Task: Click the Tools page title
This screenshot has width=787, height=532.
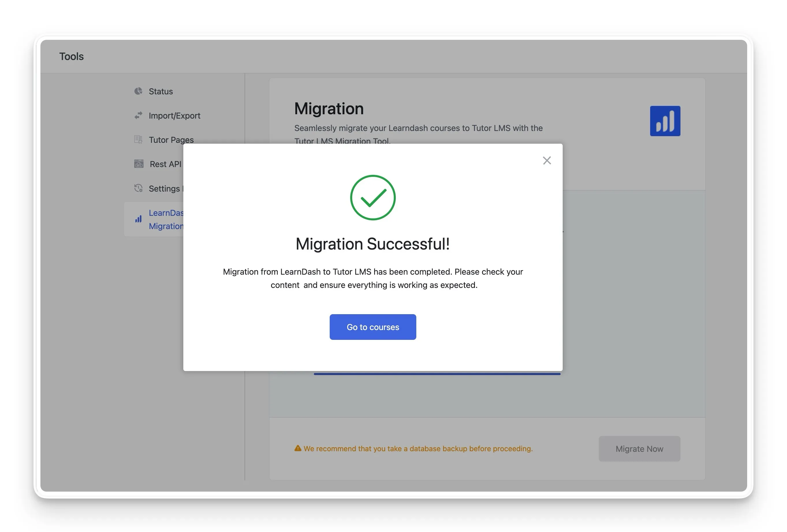Action: coord(71,57)
